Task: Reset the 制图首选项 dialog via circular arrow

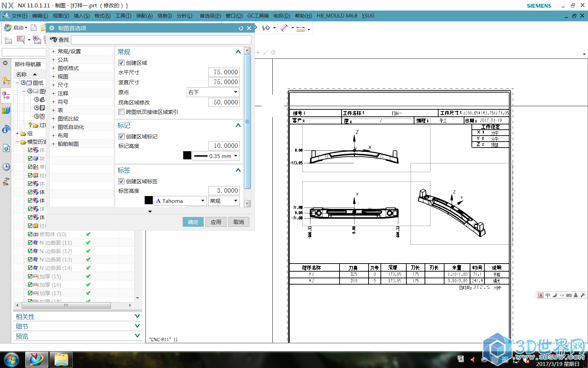Action: [241, 28]
